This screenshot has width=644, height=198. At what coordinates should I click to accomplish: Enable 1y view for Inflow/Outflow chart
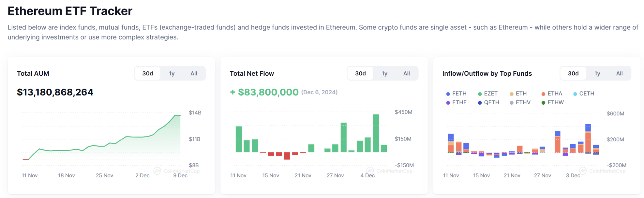click(x=597, y=73)
